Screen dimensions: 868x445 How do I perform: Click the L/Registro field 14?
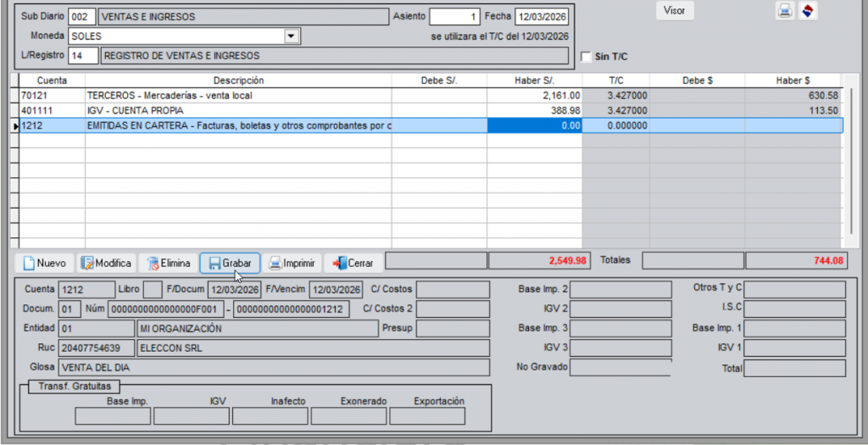[x=83, y=55]
